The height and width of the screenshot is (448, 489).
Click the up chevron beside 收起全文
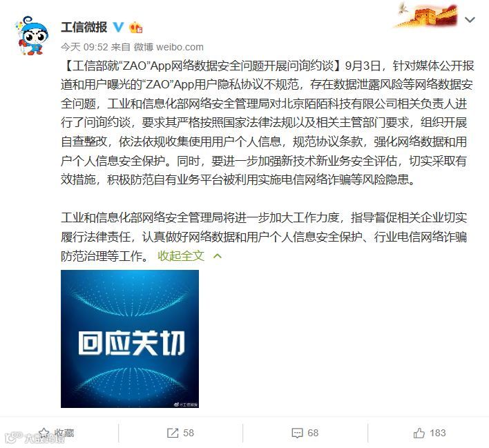tap(218, 256)
